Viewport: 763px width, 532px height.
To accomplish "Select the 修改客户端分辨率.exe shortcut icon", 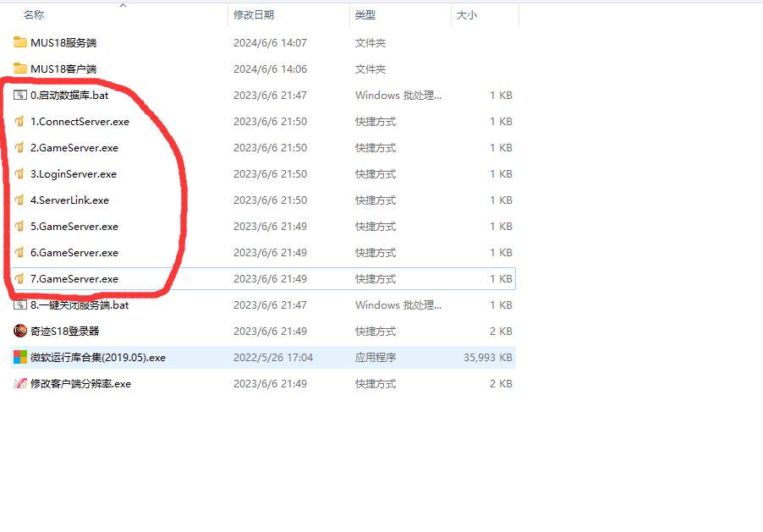I will pos(20,383).
